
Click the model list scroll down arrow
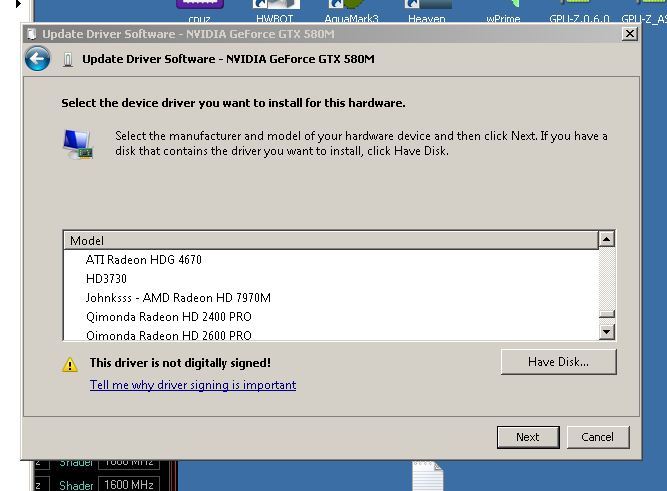(x=607, y=331)
